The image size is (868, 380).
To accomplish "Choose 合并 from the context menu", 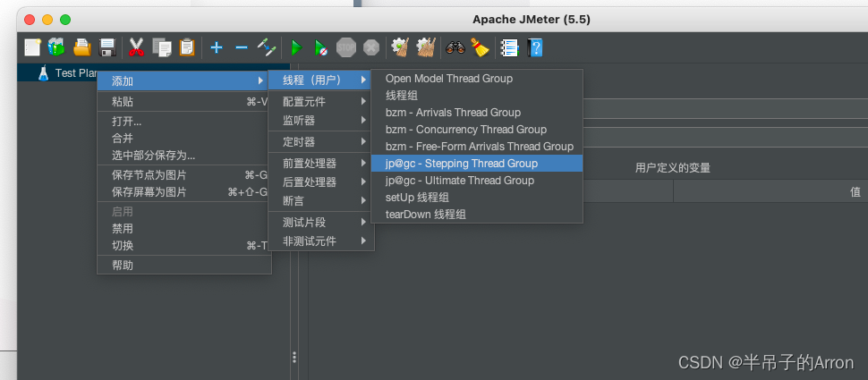I will tap(184, 139).
